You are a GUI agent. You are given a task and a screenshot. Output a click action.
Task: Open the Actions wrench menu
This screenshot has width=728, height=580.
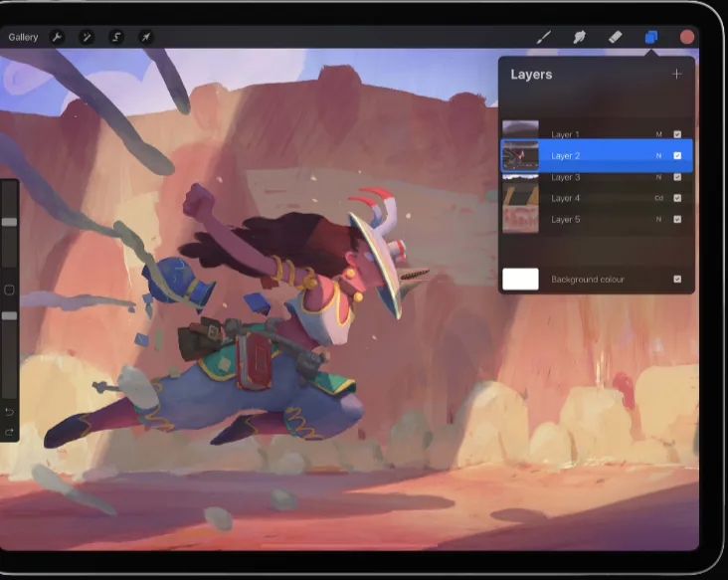[x=57, y=37]
